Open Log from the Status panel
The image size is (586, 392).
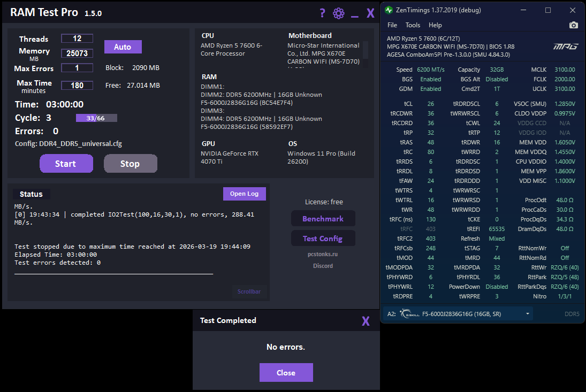coord(245,194)
